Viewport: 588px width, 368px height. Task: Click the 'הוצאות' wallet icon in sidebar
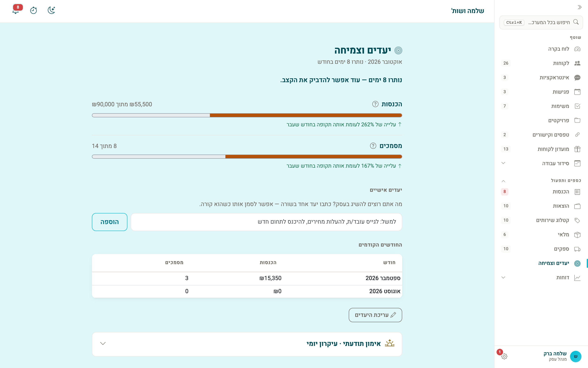577,206
